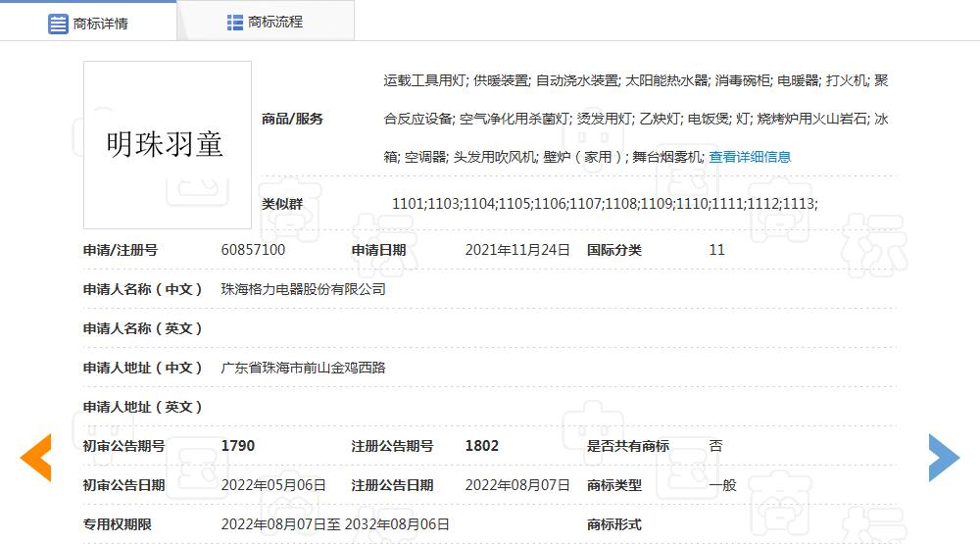Viewport: 980px width, 544px height.
Task: Click the 类似群 label
Action: pyautogui.click(x=282, y=204)
